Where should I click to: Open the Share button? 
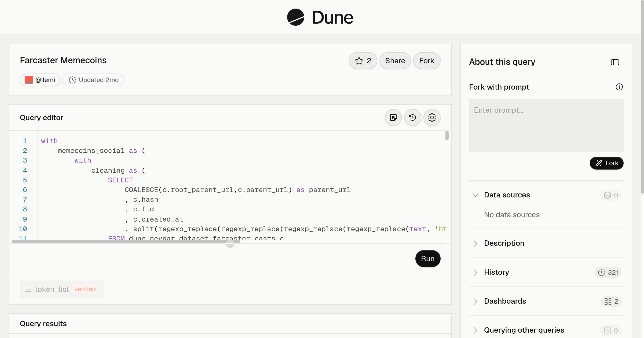[x=395, y=61]
